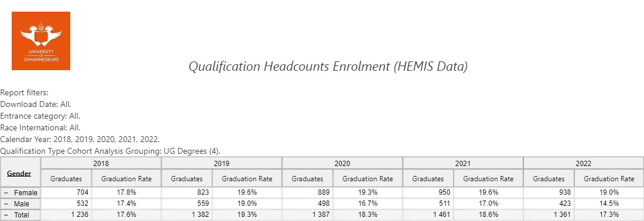The image size is (644, 221).
Task: Select Male 2022 graduation rate 14.5%
Action: pyautogui.click(x=609, y=204)
